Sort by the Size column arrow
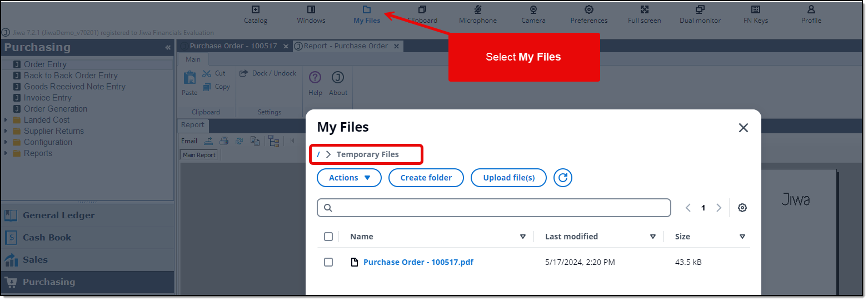 click(x=742, y=237)
